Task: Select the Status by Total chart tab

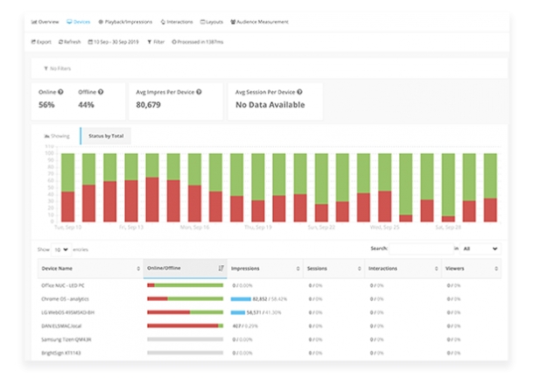Action: click(106, 136)
